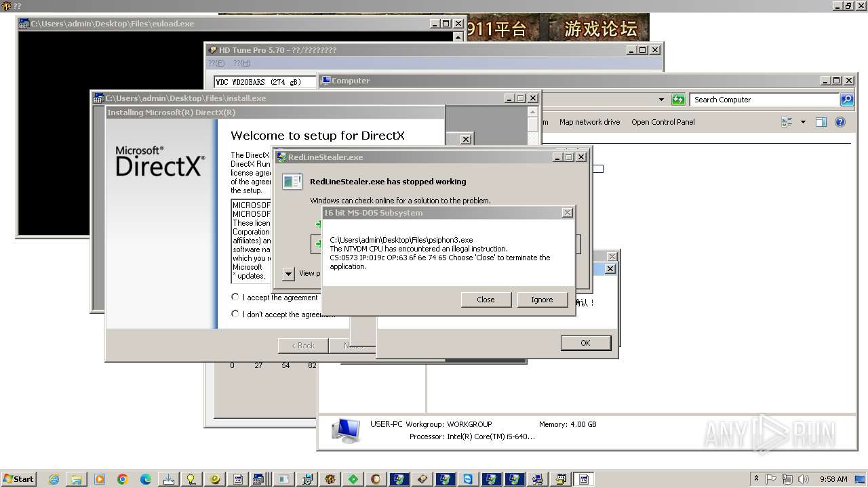868x488 pixels.
Task: Click the taskbar clock showing 9:58 AM
Action: [833, 479]
